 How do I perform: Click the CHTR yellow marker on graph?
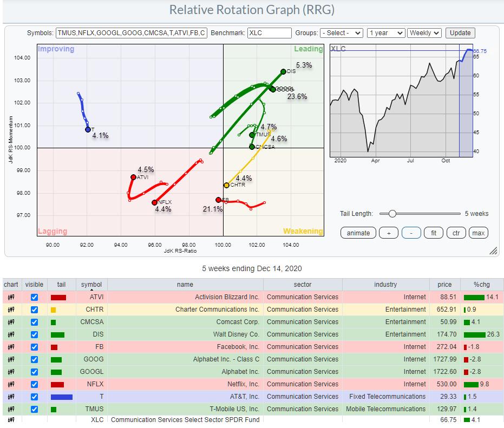[x=226, y=185]
